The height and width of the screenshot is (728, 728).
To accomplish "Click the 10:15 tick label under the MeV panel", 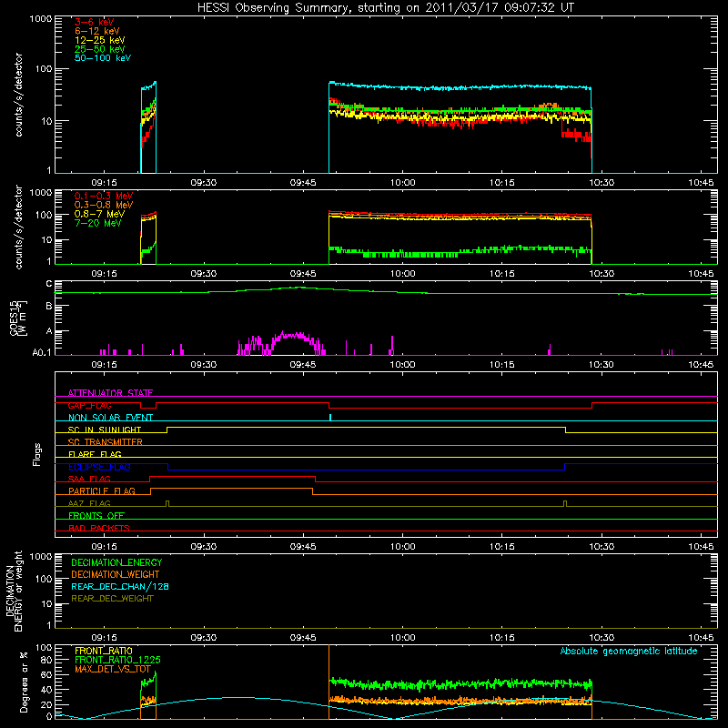I will [502, 274].
